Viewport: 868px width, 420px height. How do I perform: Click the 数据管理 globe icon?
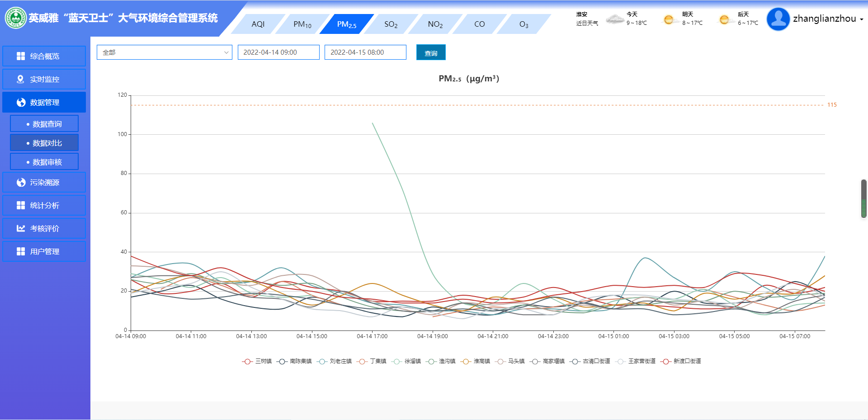pyautogui.click(x=21, y=103)
